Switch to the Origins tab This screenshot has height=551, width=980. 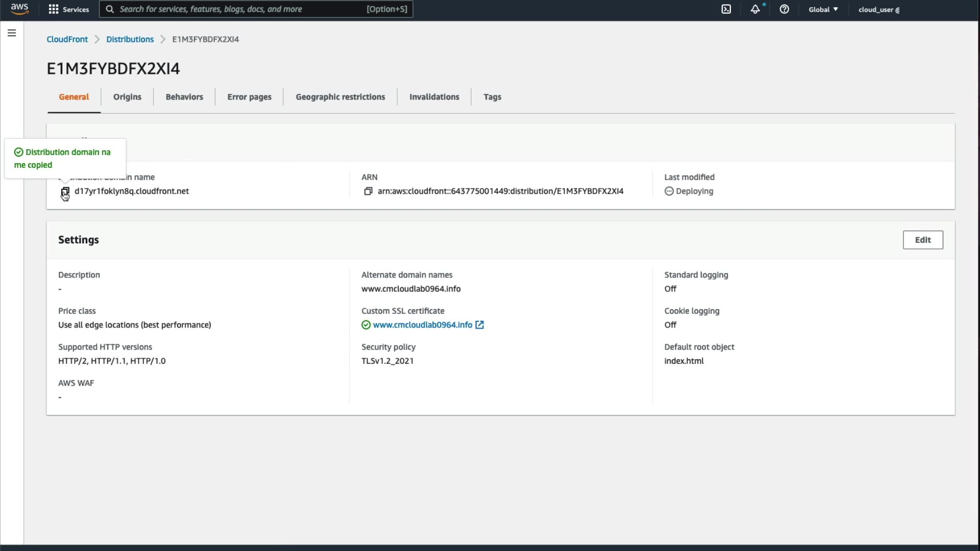(x=127, y=97)
